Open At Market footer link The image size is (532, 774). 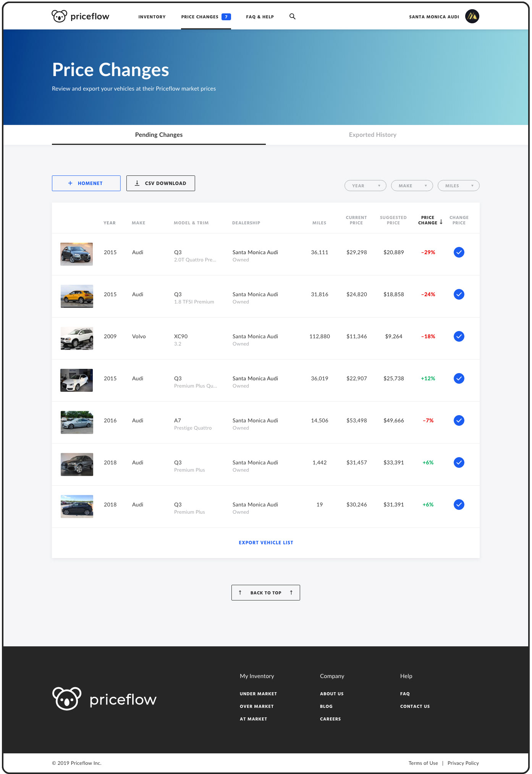(254, 719)
